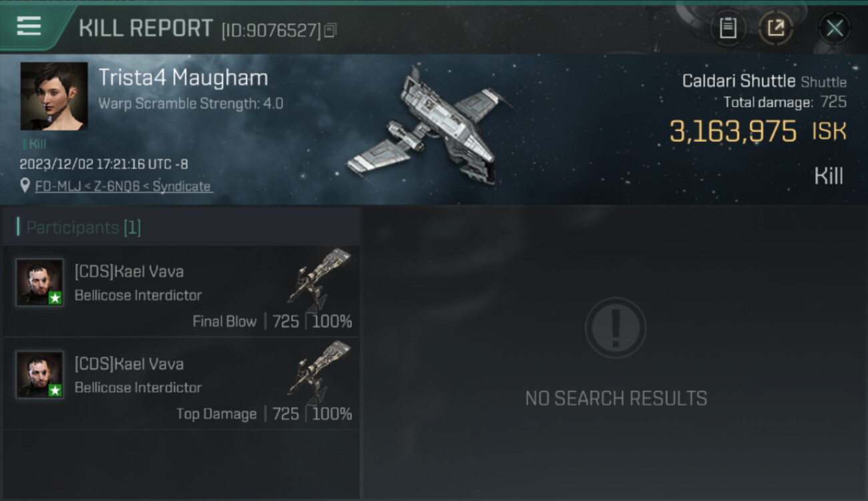Open Final Blow Kael Vava portrait
This screenshot has width=868, height=501.
(x=40, y=283)
